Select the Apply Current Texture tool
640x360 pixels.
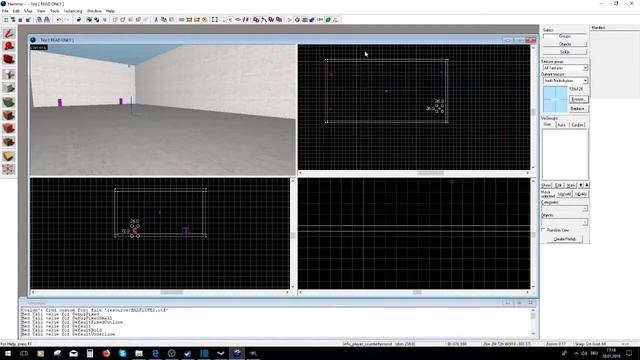8,115
